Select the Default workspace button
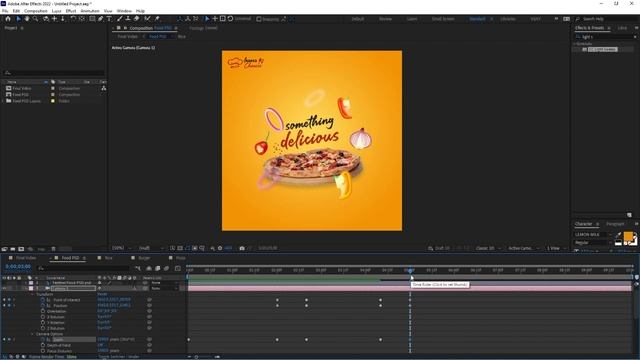Image resolution: width=640 pixels, height=360 pixels. pos(358,19)
